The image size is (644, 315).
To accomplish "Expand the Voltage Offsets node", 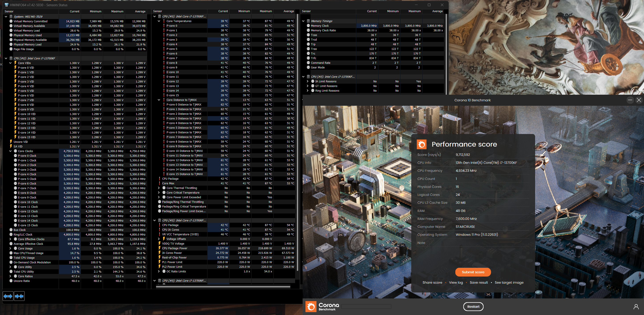I will click(x=159, y=239).
